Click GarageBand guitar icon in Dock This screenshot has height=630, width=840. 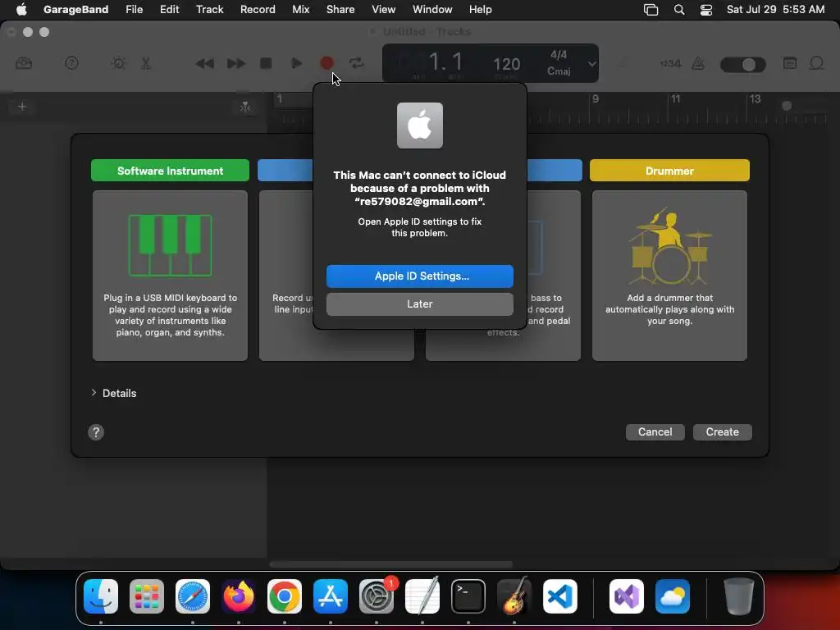coord(514,596)
